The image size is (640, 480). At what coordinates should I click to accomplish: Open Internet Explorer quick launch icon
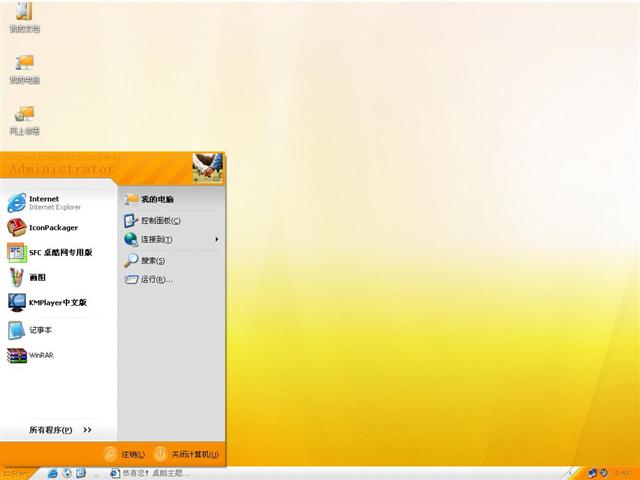click(x=52, y=473)
